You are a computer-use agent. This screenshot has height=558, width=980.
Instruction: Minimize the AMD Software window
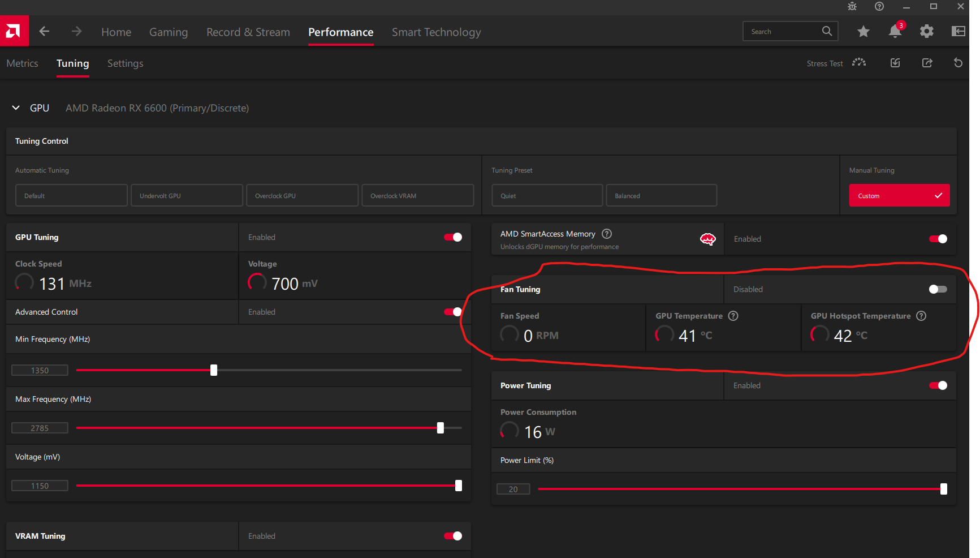tap(906, 7)
